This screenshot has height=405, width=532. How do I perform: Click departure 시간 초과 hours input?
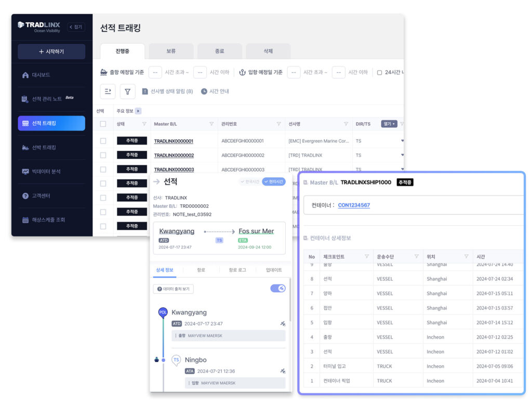(x=155, y=72)
